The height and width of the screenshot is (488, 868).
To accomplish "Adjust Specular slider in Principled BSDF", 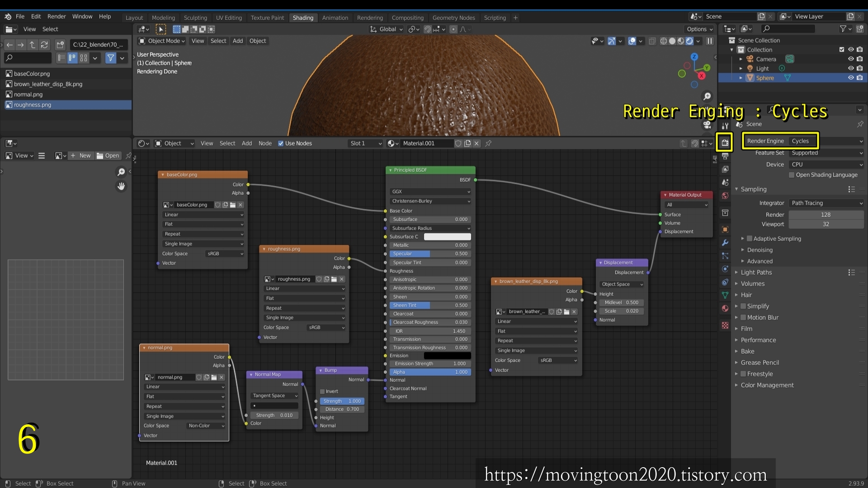I will [x=430, y=254].
